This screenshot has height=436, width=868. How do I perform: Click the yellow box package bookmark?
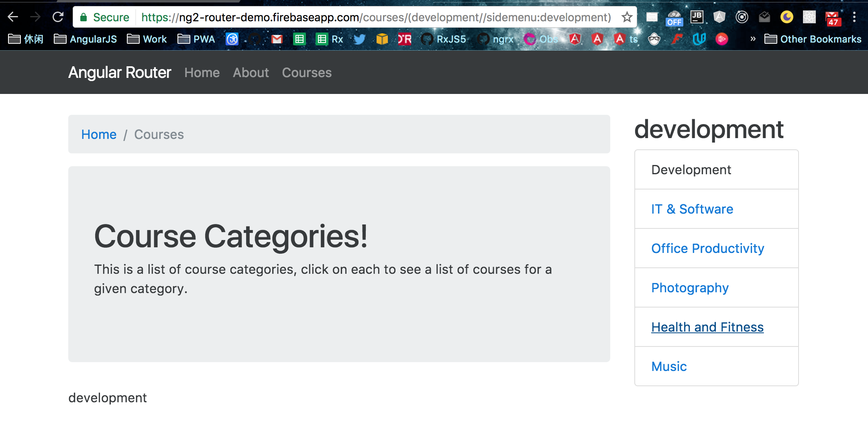[x=382, y=39]
